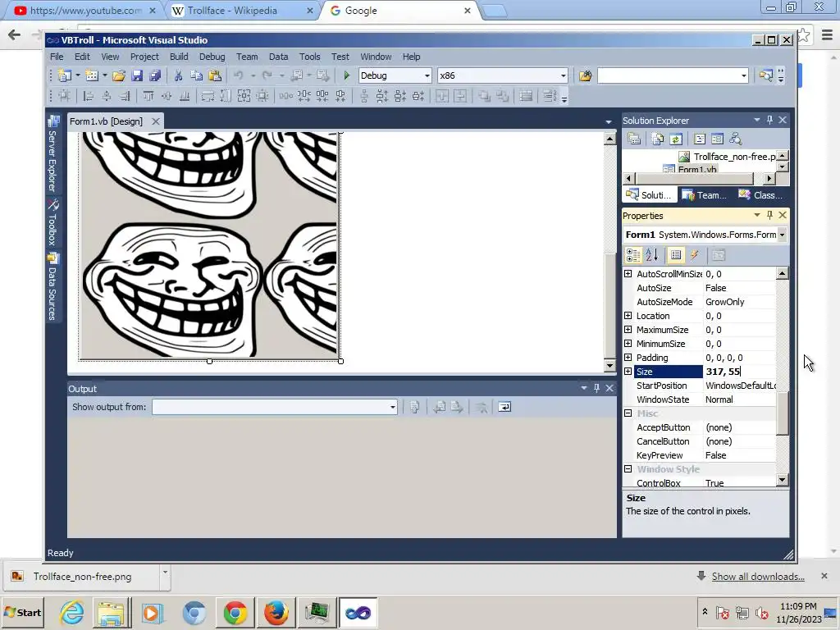Screen dimensions: 840x630
Task: Expand the Size property
Action: point(628,372)
